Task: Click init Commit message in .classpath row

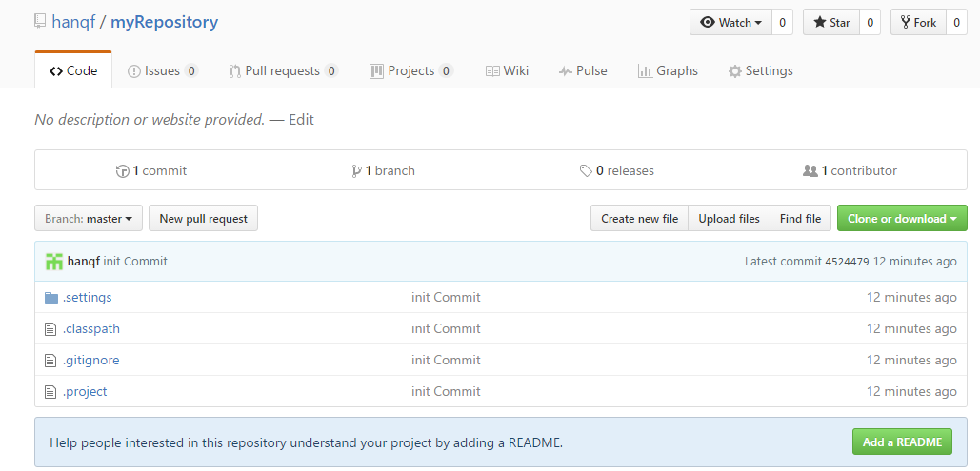Action: coord(447,328)
